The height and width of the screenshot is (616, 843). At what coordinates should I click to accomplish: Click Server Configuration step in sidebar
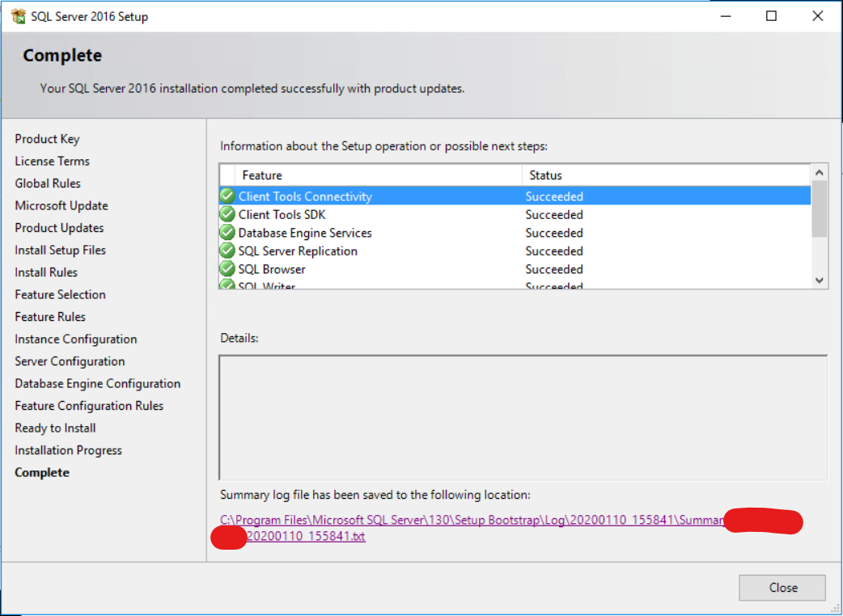pyautogui.click(x=70, y=361)
